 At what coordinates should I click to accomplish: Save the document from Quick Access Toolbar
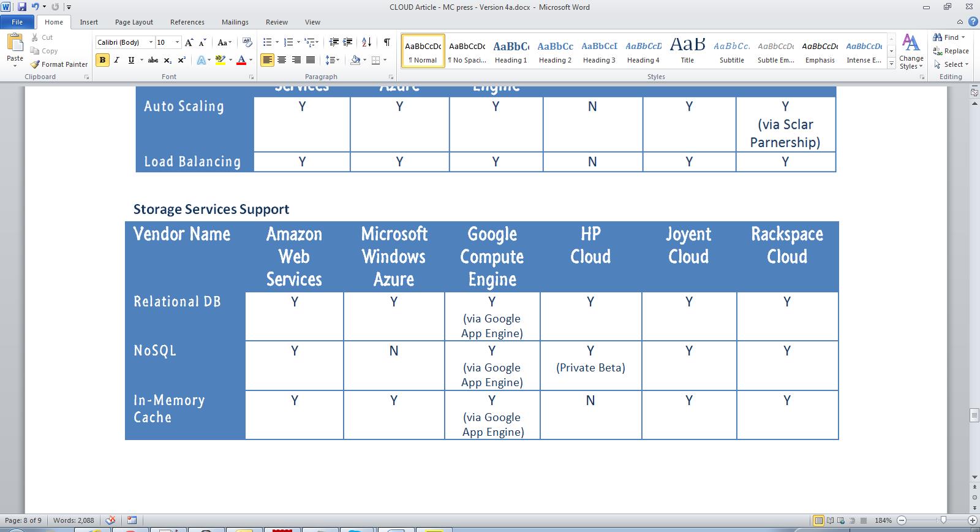click(x=22, y=7)
